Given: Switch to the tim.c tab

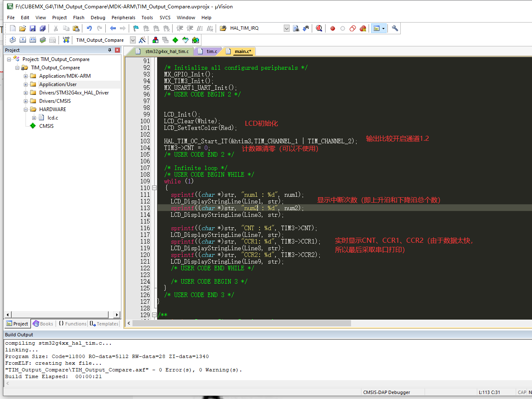Looking at the screenshot, I should point(211,51).
